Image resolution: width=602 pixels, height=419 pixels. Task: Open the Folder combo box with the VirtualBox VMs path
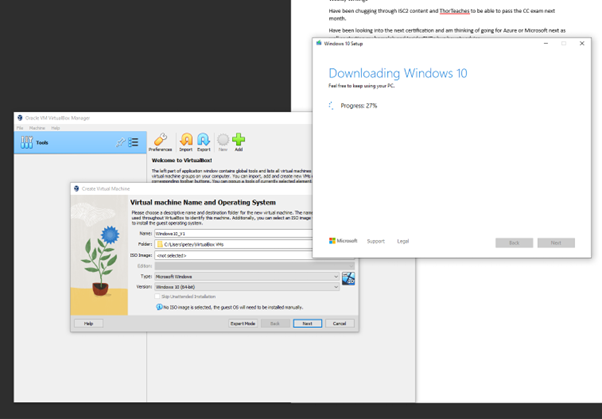tap(233, 244)
